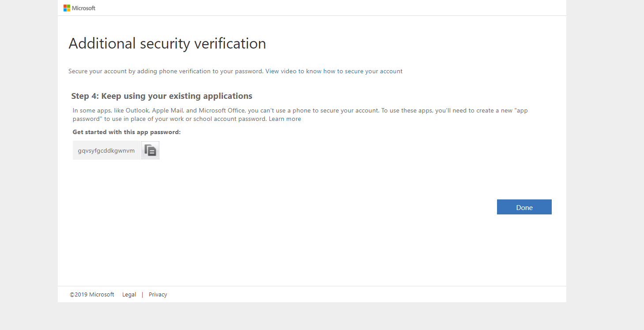Image resolution: width=644 pixels, height=330 pixels.
Task: Click the separator between Legal and Privacy
Action: coord(143,295)
